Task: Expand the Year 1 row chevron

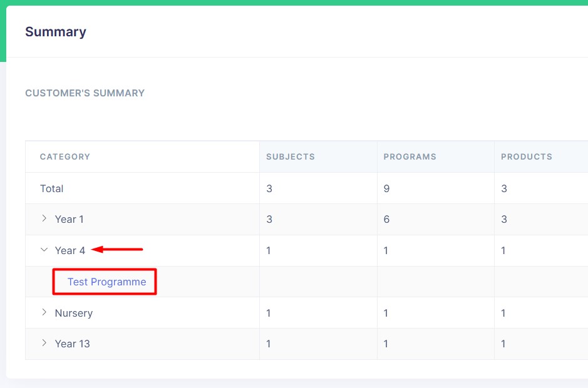Action: 44,218
